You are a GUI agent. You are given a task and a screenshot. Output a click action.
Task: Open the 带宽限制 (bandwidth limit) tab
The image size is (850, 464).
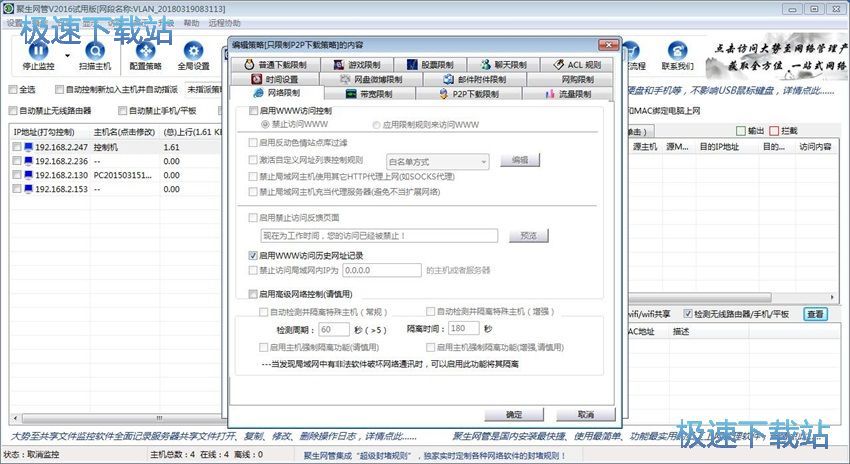coord(369,94)
